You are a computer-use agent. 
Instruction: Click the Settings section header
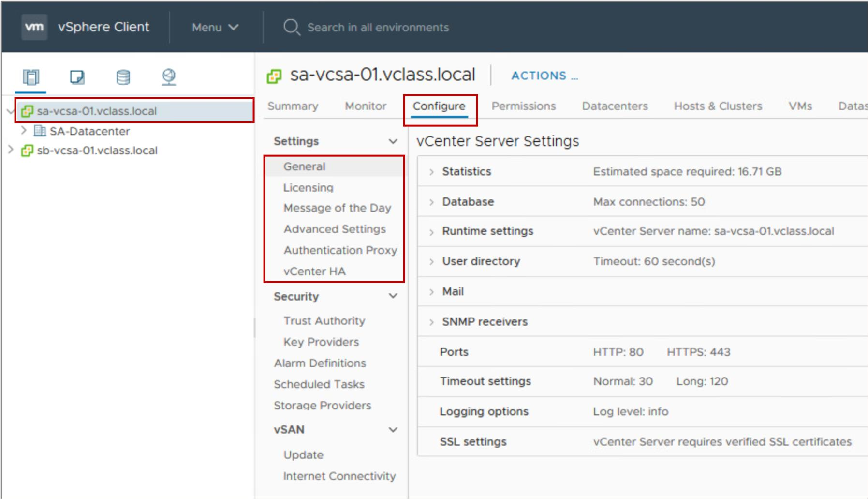[296, 141]
